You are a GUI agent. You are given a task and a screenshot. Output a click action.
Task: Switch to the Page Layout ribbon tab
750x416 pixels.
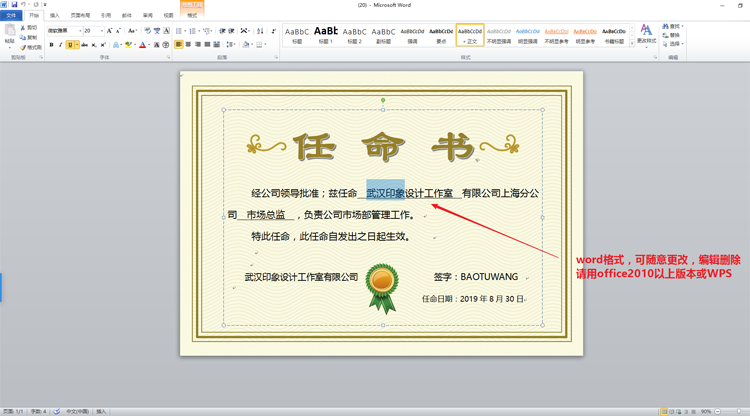point(80,16)
